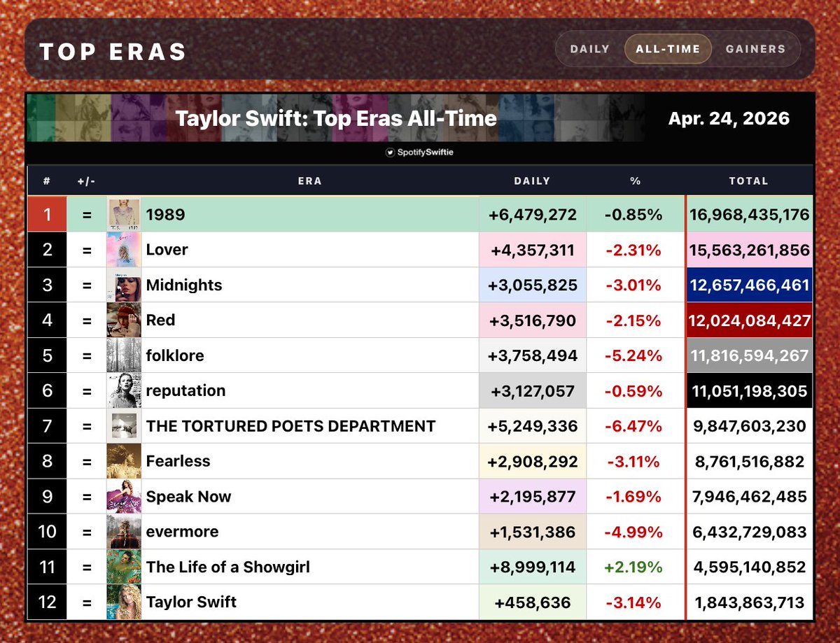The image size is (840, 643).
Task: Toggle the rank change marker beside Speak Now
Action: tap(87, 496)
